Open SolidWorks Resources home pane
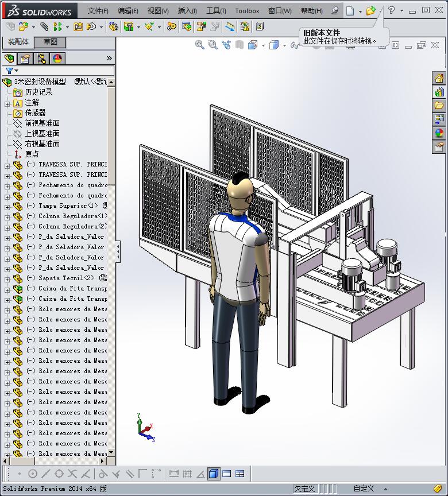Viewport: 448px width, 496px height. 439,78
